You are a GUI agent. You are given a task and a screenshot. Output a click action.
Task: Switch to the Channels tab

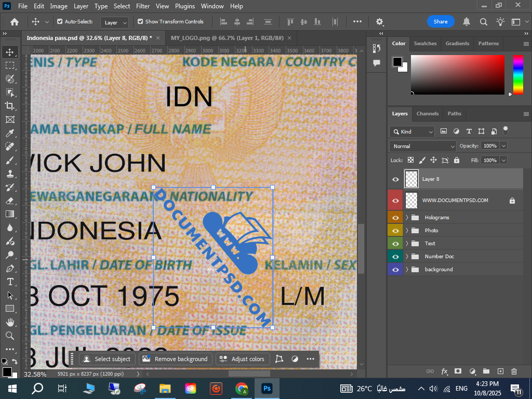tap(428, 114)
